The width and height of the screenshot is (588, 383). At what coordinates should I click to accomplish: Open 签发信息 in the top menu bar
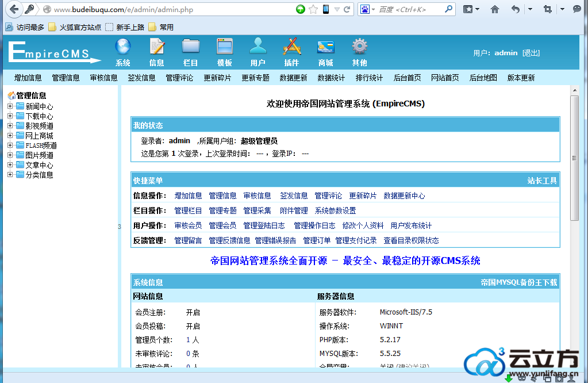[x=141, y=78]
